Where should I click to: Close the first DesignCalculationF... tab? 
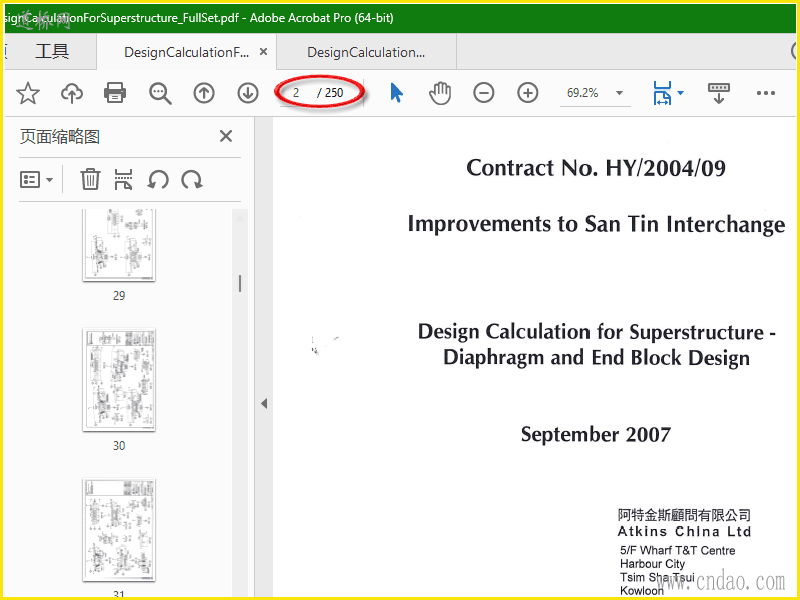click(x=263, y=52)
